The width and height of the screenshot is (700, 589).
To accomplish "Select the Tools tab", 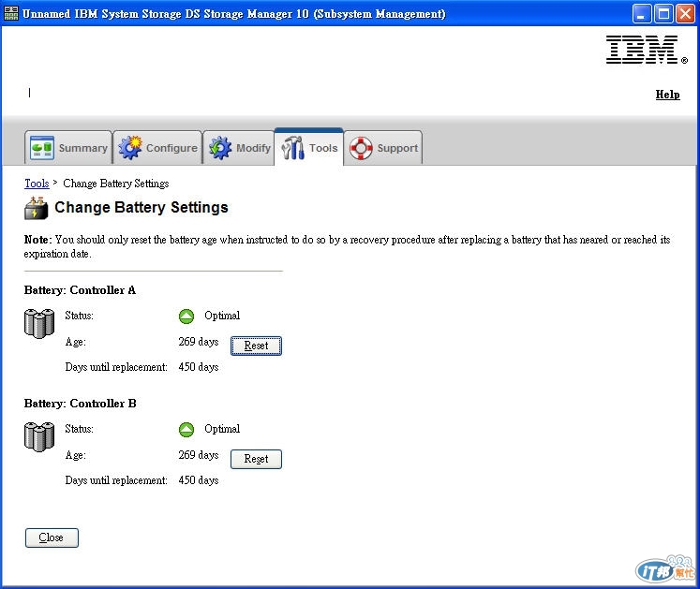I will pos(309,147).
